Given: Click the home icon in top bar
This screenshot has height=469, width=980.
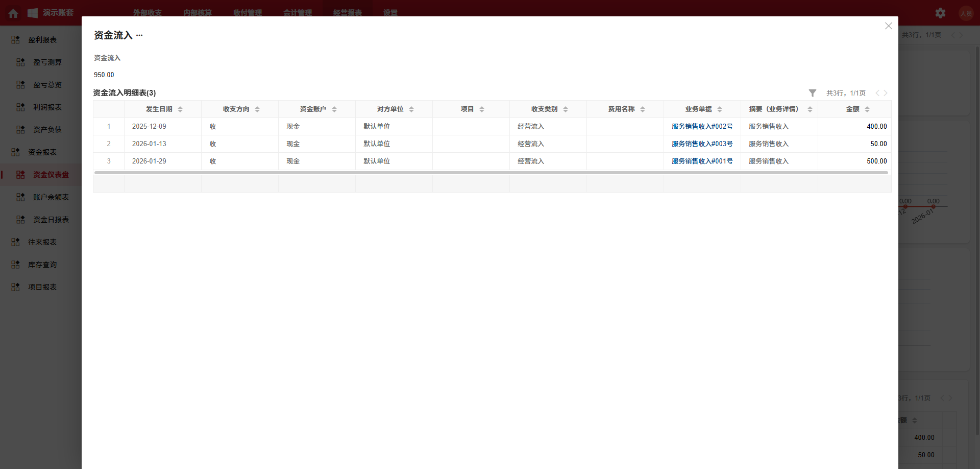Looking at the screenshot, I should click(14, 13).
